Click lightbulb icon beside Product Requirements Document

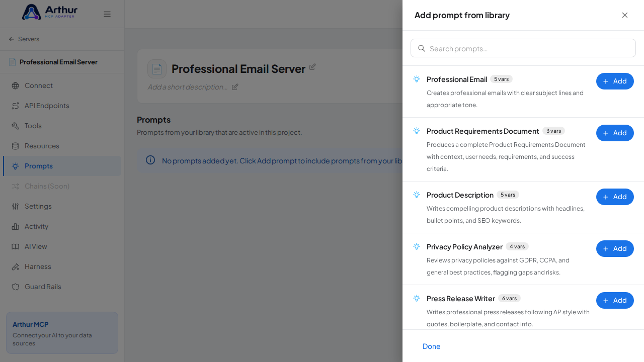point(417,131)
